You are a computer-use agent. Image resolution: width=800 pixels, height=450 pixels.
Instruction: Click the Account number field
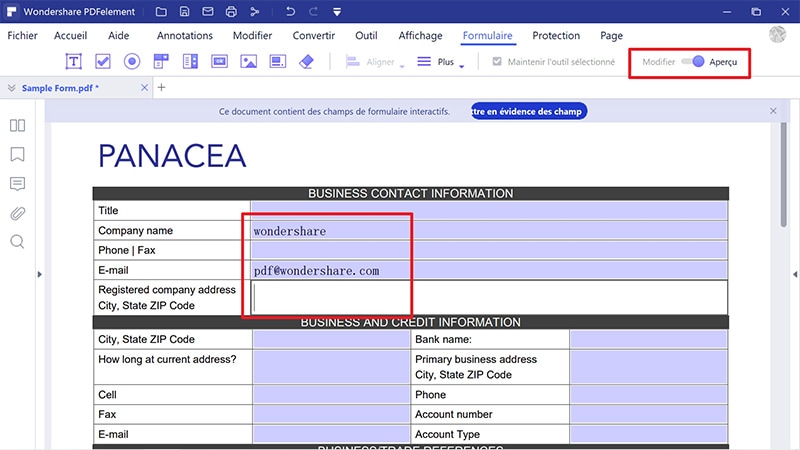[648, 414]
